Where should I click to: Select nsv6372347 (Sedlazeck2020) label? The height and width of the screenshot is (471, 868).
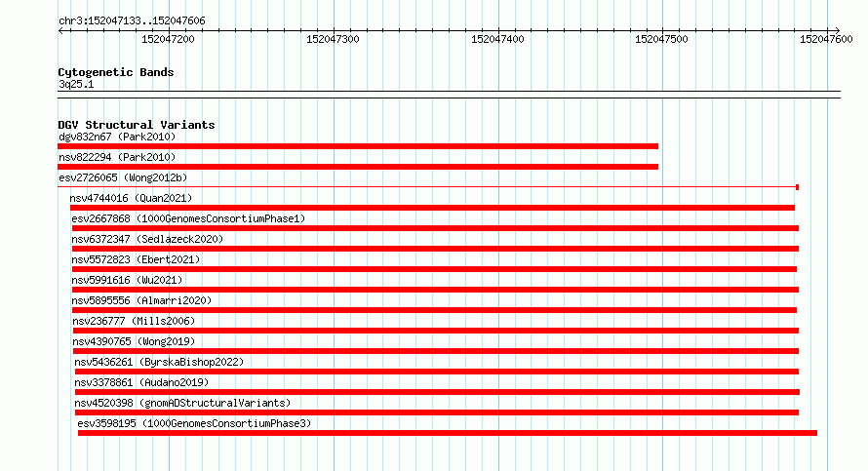[147, 239]
